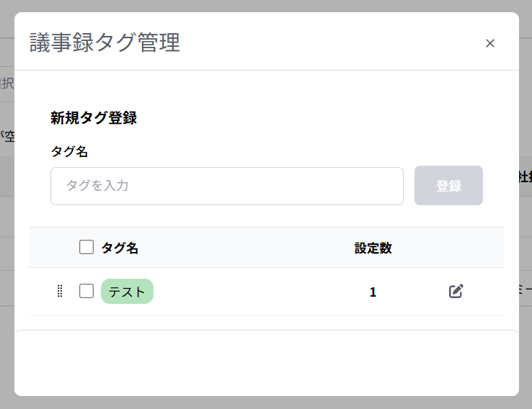Grab the drag handle of テスト row
This screenshot has height=409, width=532.
[60, 291]
